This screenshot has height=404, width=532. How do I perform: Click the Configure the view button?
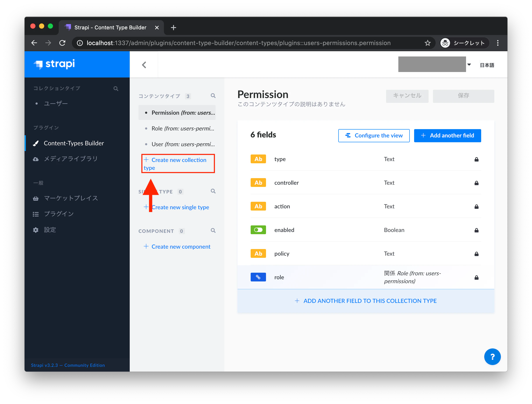[374, 136]
